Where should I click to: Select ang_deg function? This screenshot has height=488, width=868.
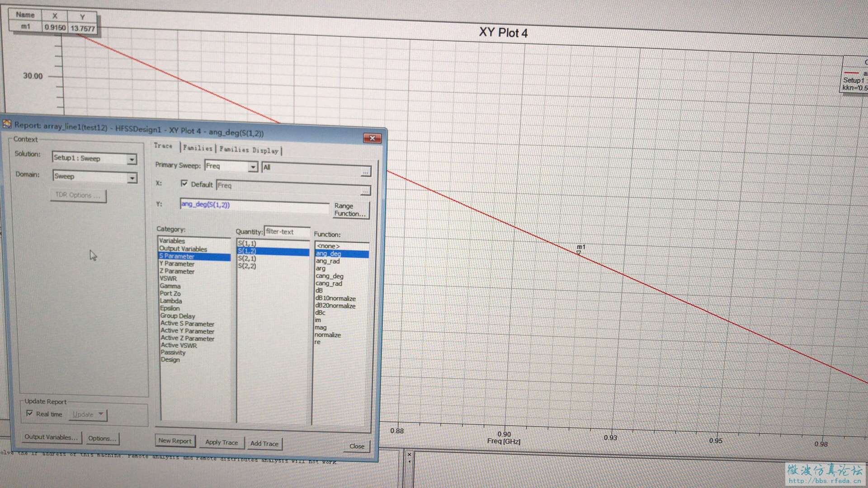342,254
